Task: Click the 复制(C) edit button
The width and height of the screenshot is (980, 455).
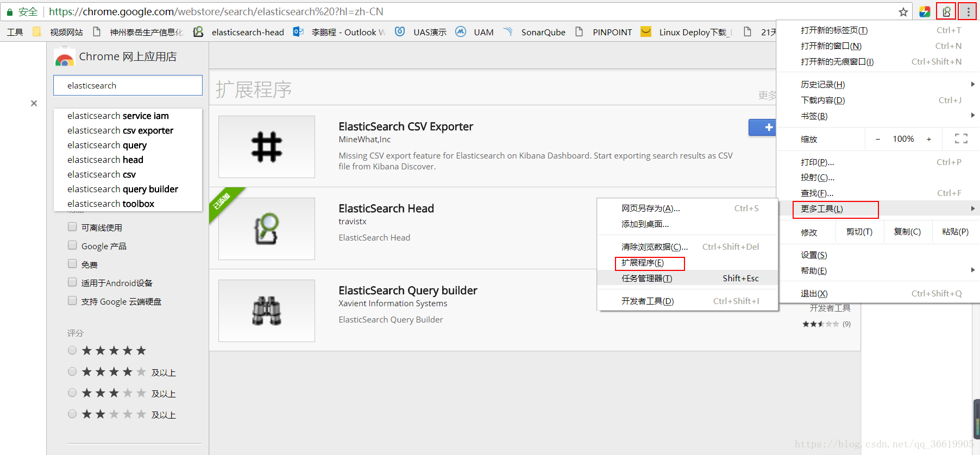Action: point(907,232)
